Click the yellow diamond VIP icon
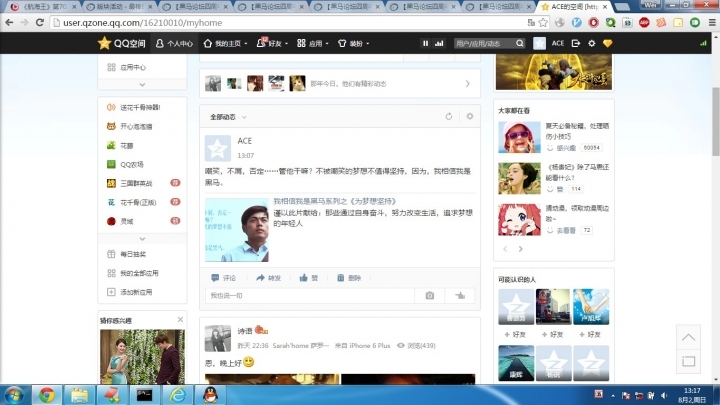 (x=607, y=44)
